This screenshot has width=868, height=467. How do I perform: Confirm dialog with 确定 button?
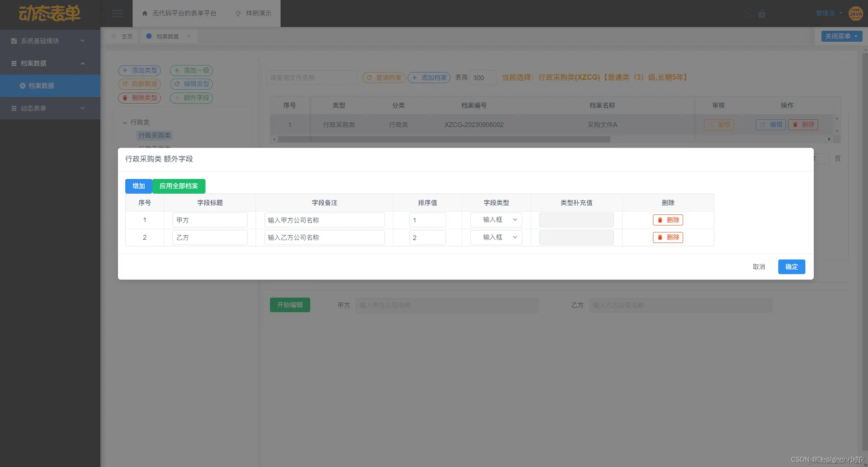pos(791,267)
